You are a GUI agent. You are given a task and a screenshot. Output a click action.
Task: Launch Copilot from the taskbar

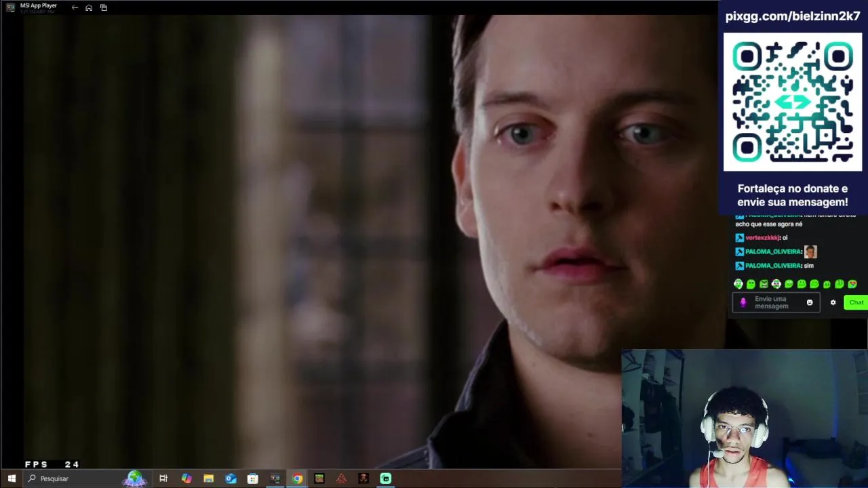click(186, 479)
